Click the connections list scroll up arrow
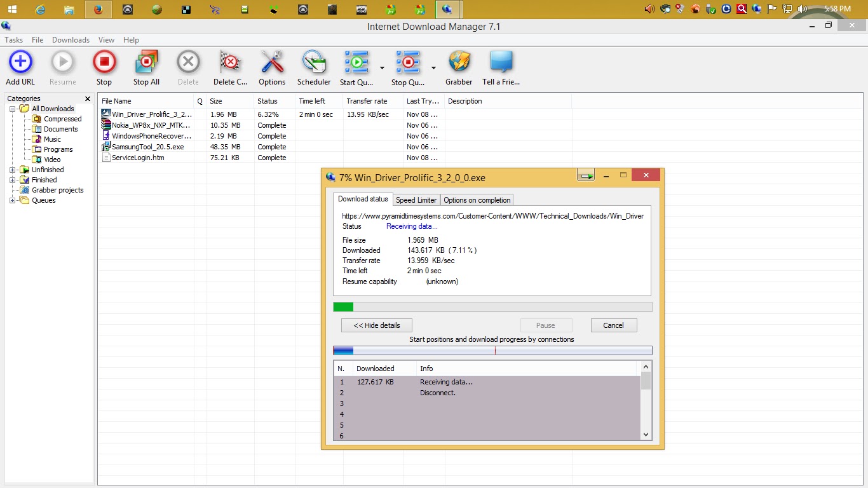The height and width of the screenshot is (488, 868). pos(646,367)
